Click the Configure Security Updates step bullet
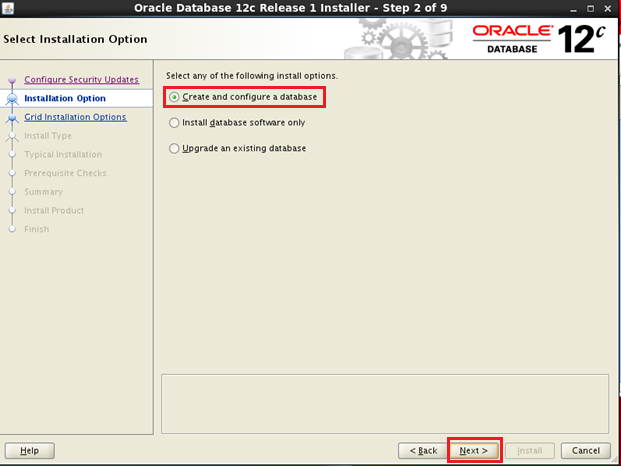Image resolution: width=621 pixels, height=467 pixels. 12,80
